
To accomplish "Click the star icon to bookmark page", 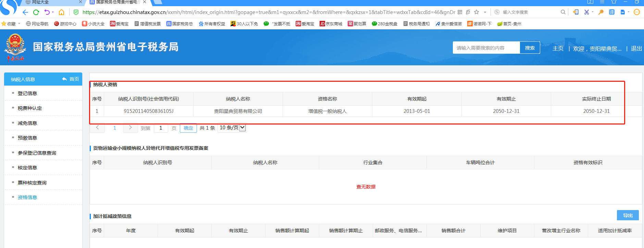I will [x=476, y=12].
